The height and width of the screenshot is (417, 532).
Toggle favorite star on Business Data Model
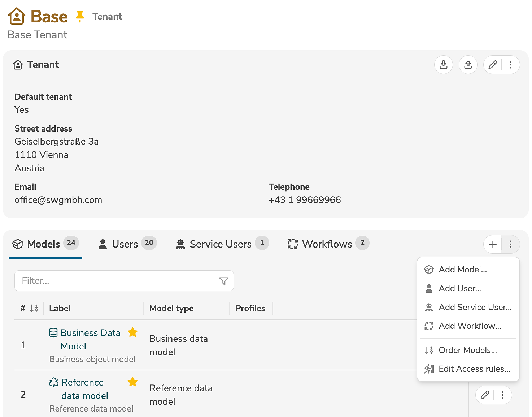point(132,332)
